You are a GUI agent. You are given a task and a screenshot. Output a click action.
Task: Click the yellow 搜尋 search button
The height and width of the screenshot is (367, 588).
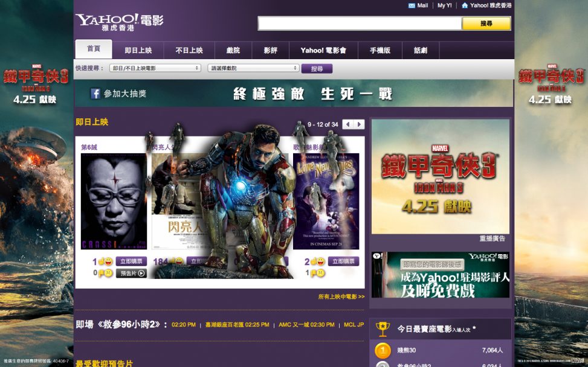tap(486, 24)
